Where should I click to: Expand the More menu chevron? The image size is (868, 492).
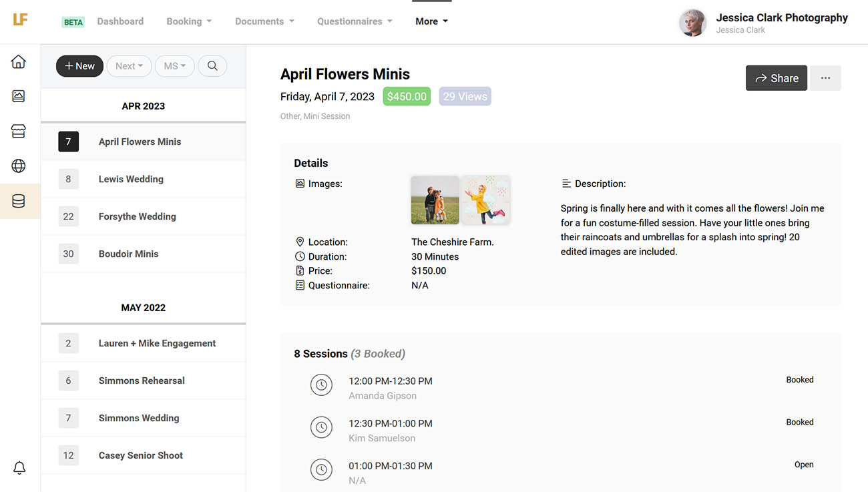point(445,21)
